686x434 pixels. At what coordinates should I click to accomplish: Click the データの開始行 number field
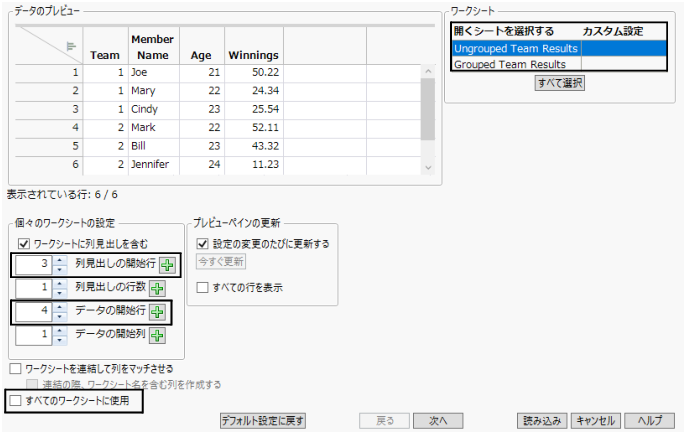(34, 312)
